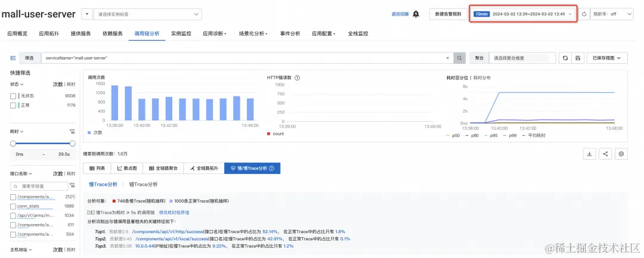
Task: Click the clear-filter funnel icon beside field search
Action: 72,186
